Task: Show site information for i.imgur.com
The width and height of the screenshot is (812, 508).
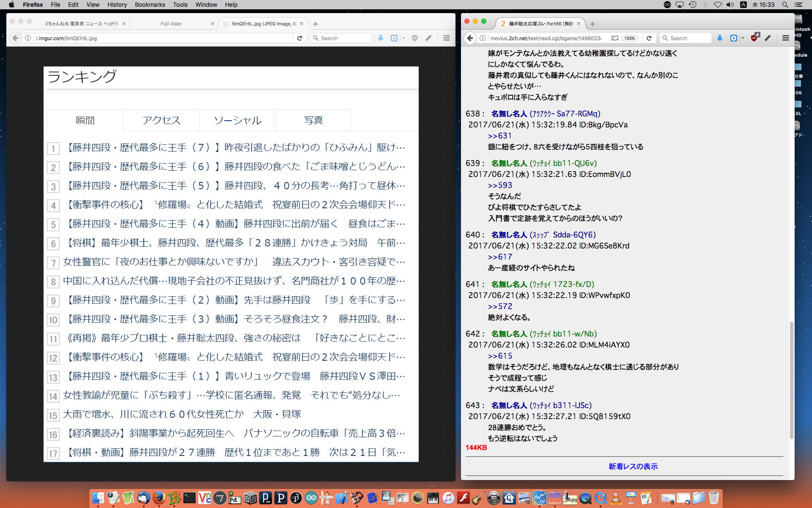Action: point(28,38)
